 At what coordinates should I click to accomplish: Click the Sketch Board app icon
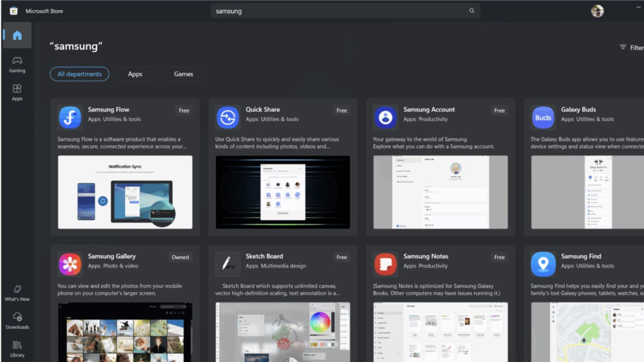[x=228, y=264]
